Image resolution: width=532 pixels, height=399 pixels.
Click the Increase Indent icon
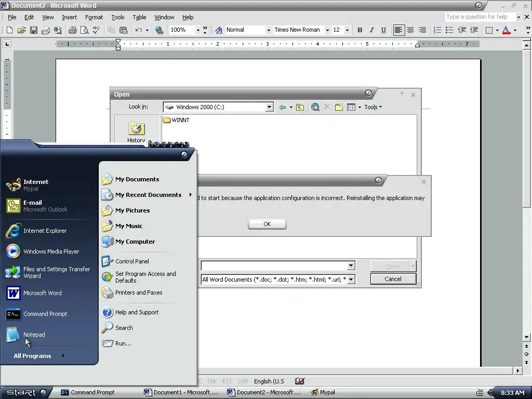click(474, 30)
